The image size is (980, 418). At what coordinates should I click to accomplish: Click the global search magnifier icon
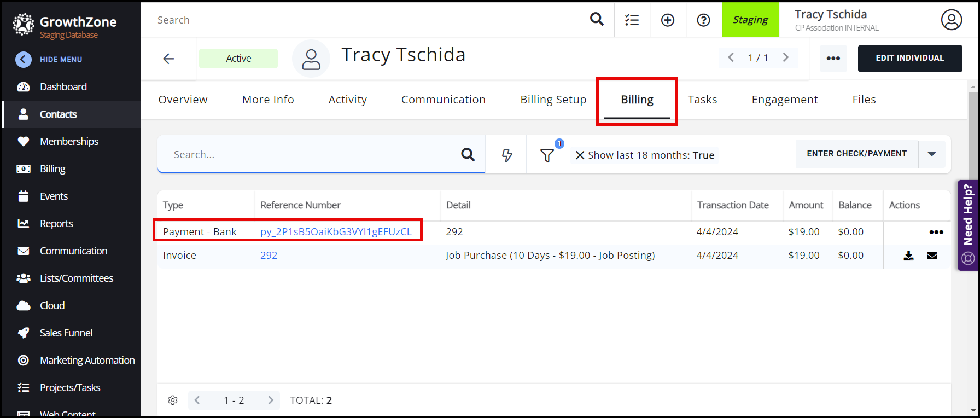(597, 20)
